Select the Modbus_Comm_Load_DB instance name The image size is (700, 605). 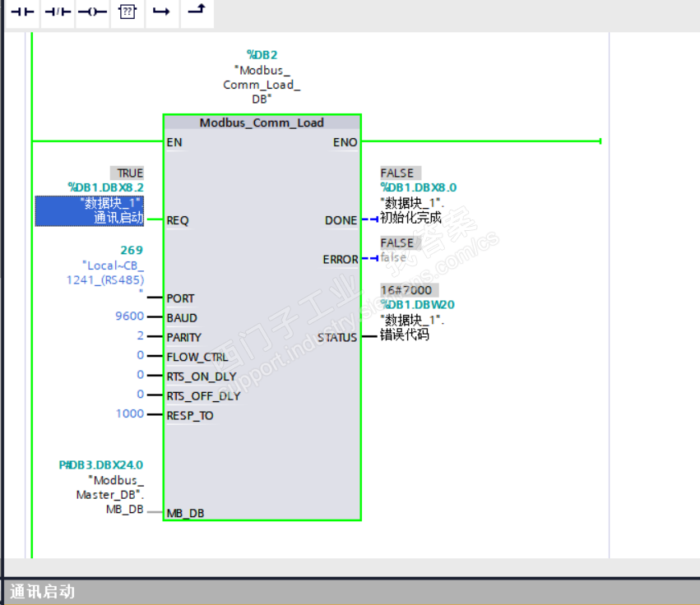point(262,85)
